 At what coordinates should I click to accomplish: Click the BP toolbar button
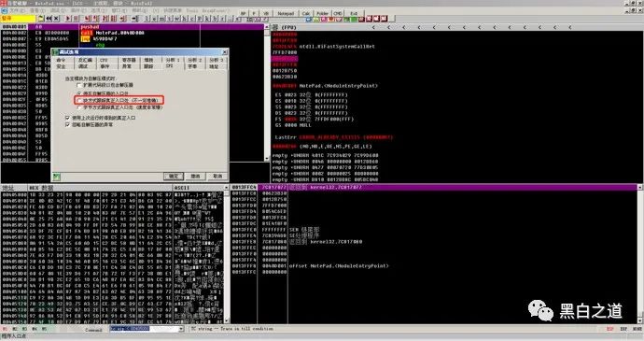click(244, 13)
